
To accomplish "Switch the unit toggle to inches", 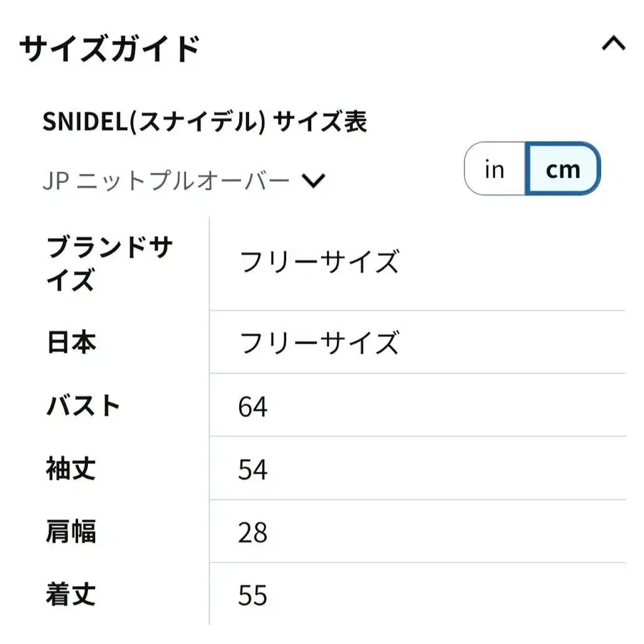I will tap(494, 169).
